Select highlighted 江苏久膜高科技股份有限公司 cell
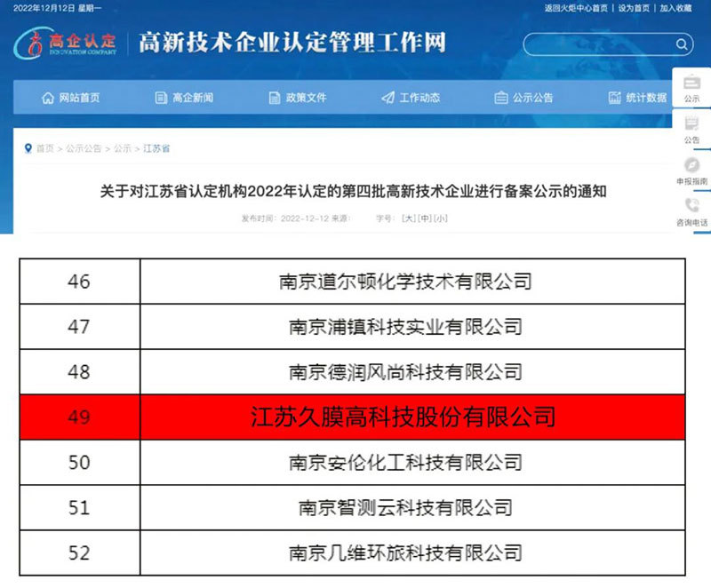Viewport: 711px width, 588px height. click(412, 417)
